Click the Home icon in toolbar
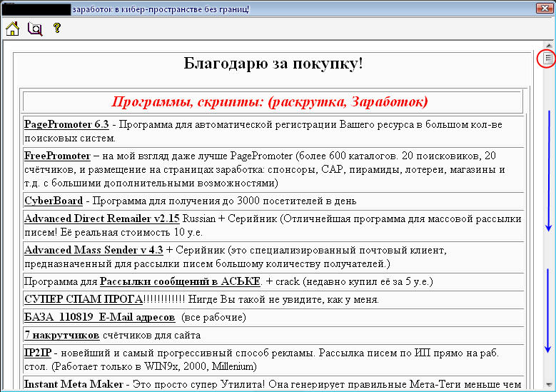This screenshot has width=556, height=392. point(12,29)
